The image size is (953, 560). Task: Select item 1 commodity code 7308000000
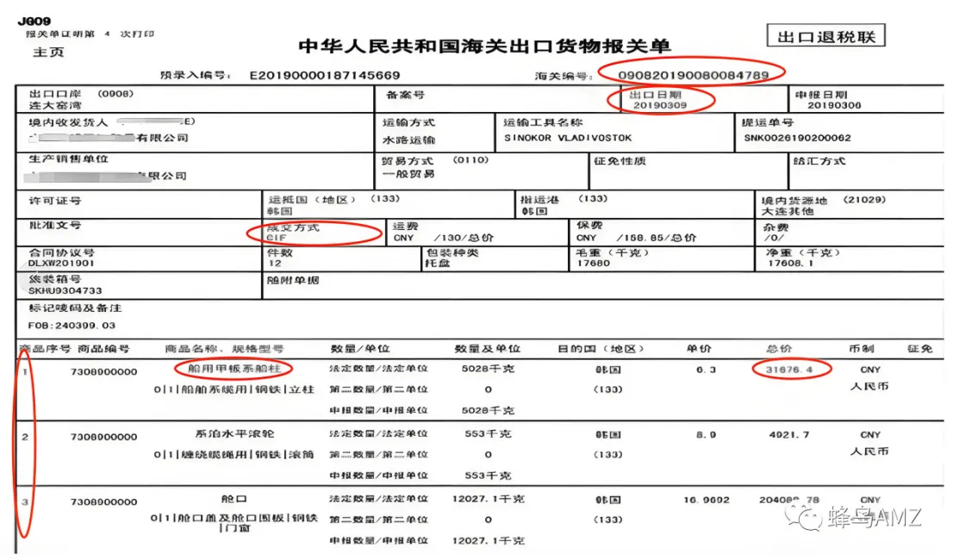point(104,371)
